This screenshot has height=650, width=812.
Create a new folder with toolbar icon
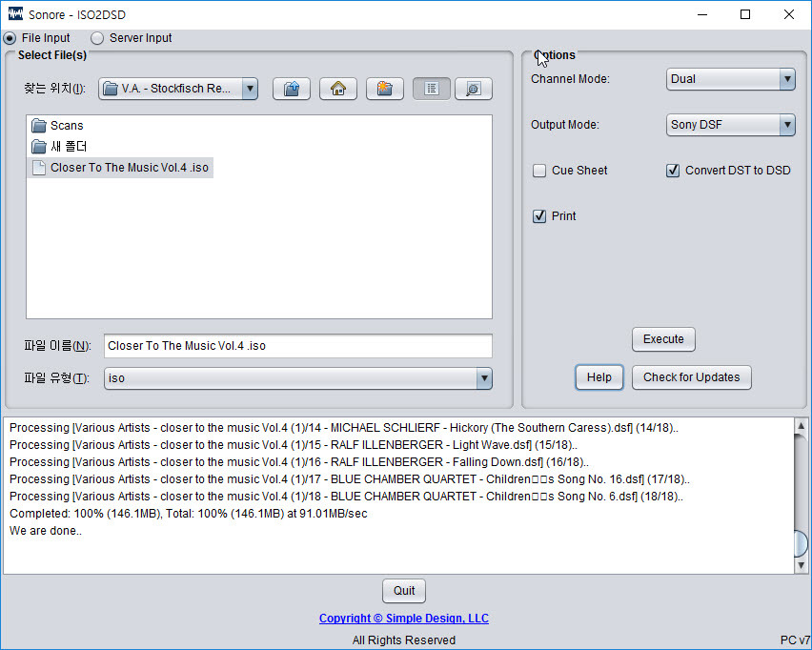(x=385, y=89)
